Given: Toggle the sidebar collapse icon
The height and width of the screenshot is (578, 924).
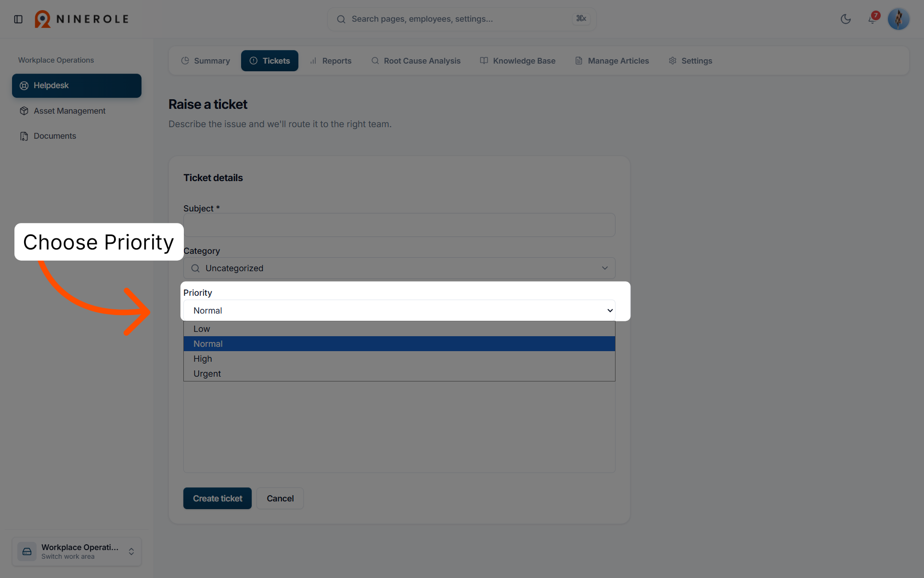Looking at the screenshot, I should [x=18, y=19].
